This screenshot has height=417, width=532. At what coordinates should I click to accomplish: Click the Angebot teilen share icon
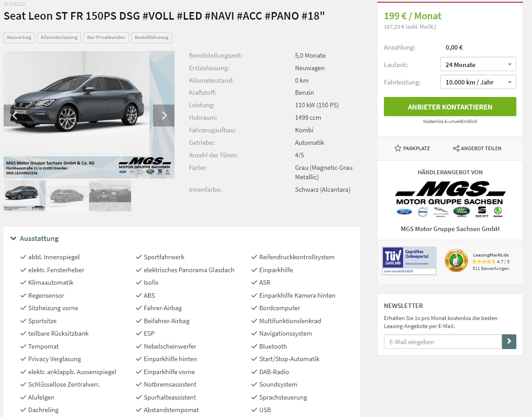(456, 148)
